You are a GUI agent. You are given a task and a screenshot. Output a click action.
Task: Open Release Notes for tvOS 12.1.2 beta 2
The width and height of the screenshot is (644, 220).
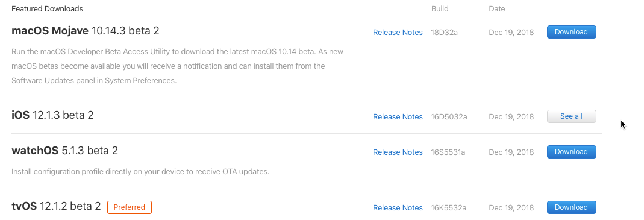[398, 208]
